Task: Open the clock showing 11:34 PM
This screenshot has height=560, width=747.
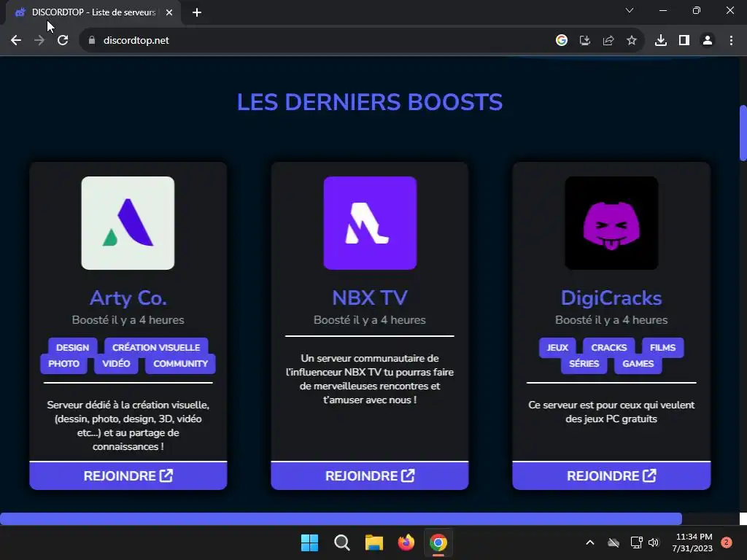Action: pos(692,542)
